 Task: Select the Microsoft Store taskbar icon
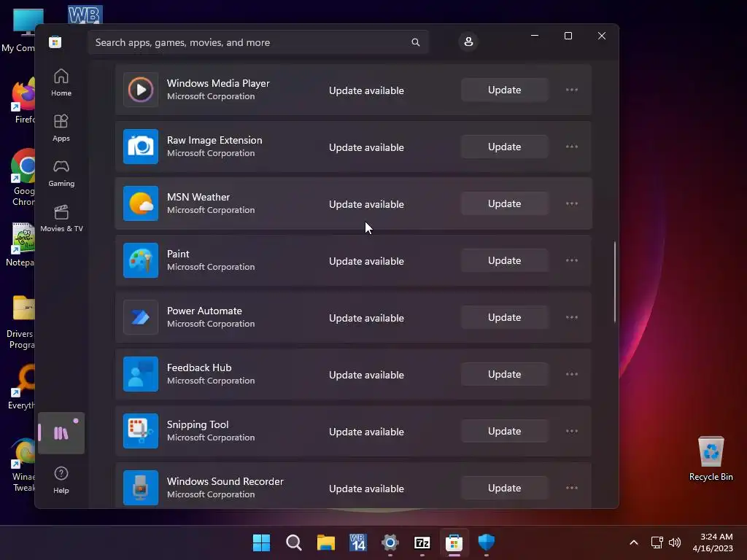point(454,542)
